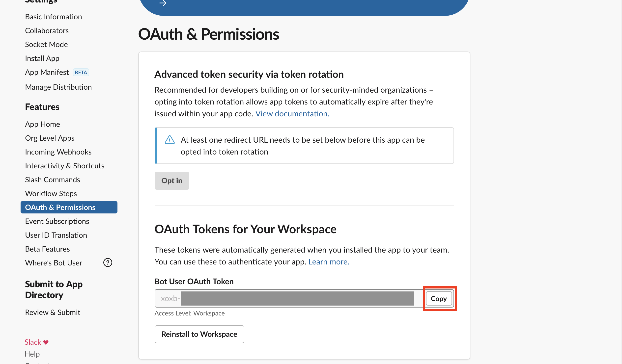This screenshot has height=364, width=622.
Task: Go to Socket Mode in sidebar
Action: pyautogui.click(x=46, y=44)
